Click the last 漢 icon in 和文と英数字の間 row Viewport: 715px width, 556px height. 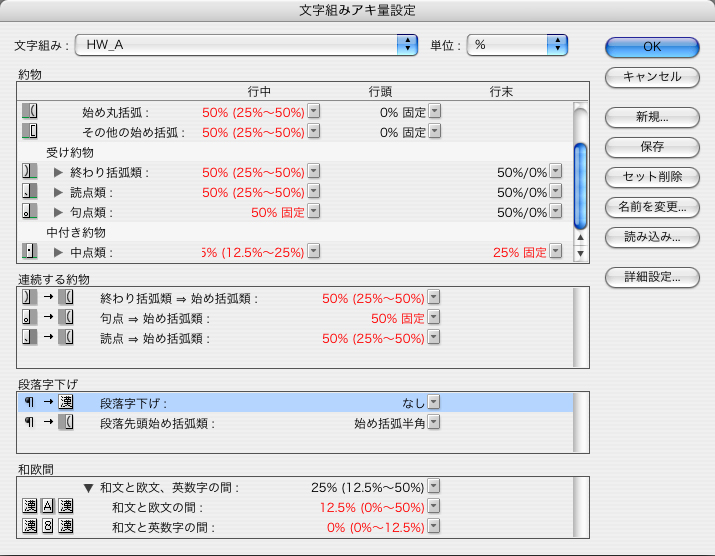coord(66,526)
